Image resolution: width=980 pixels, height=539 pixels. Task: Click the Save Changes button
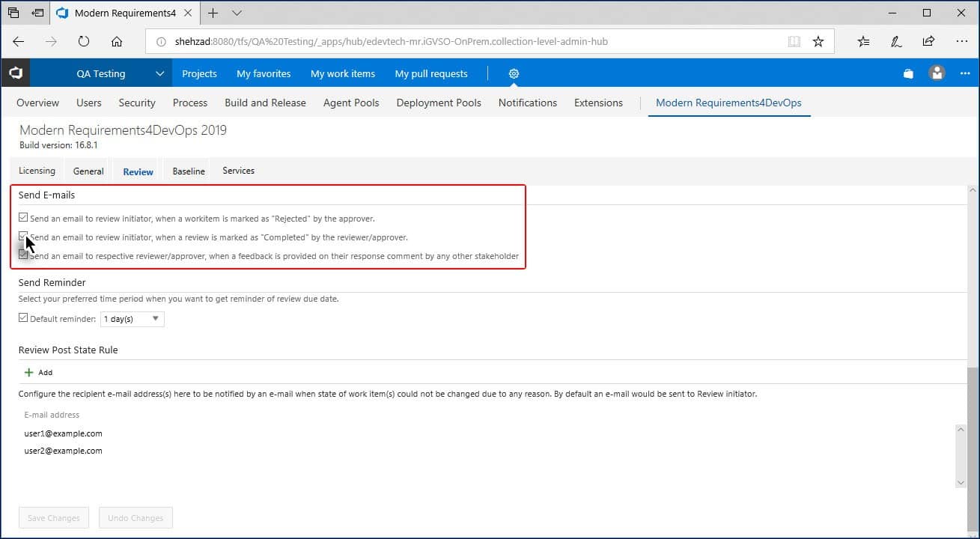tap(53, 518)
